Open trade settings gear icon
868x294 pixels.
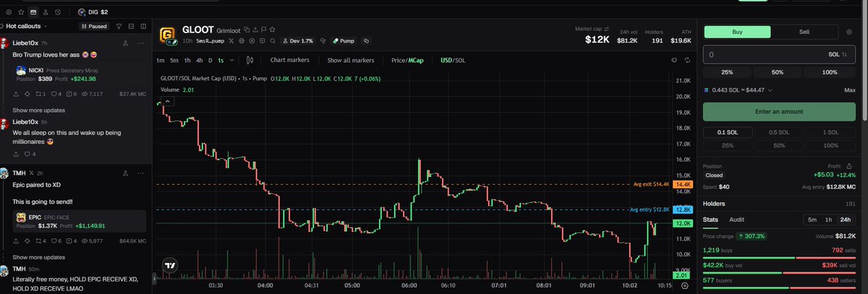click(x=848, y=32)
